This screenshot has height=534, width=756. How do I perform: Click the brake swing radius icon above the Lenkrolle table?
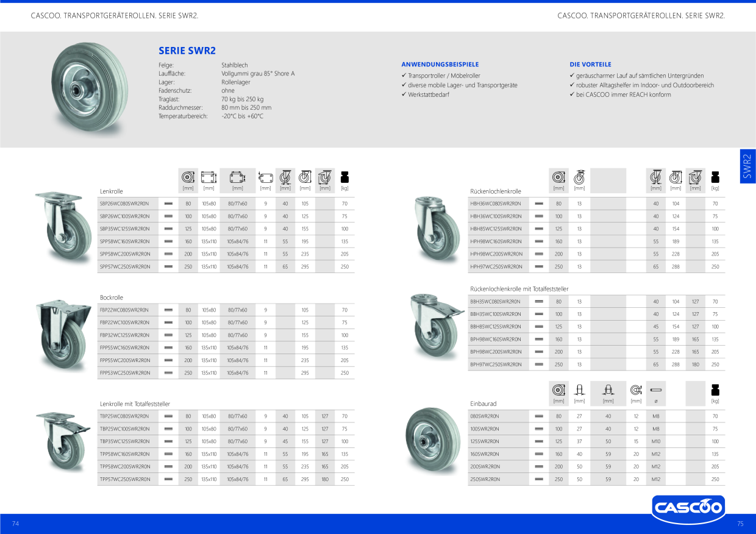click(325, 177)
